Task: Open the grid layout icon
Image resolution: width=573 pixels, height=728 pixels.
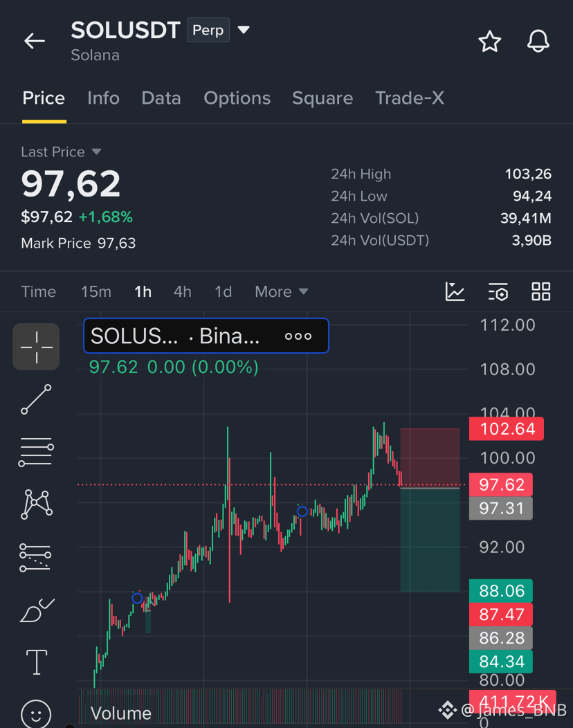Action: 541,291
